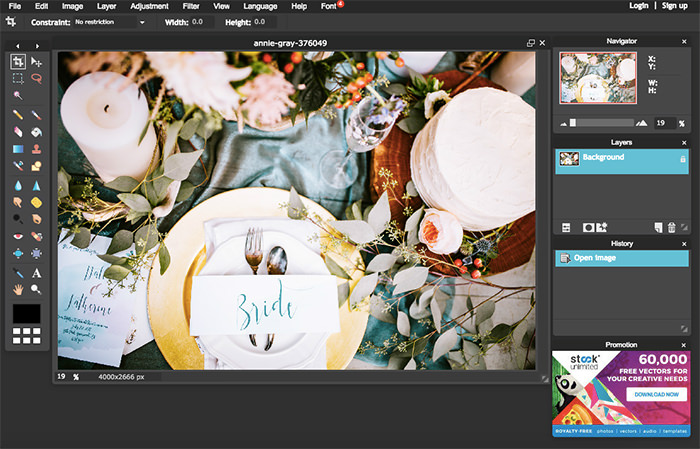Open the Constraint dropdown
This screenshot has width=700, height=449.
point(110,21)
